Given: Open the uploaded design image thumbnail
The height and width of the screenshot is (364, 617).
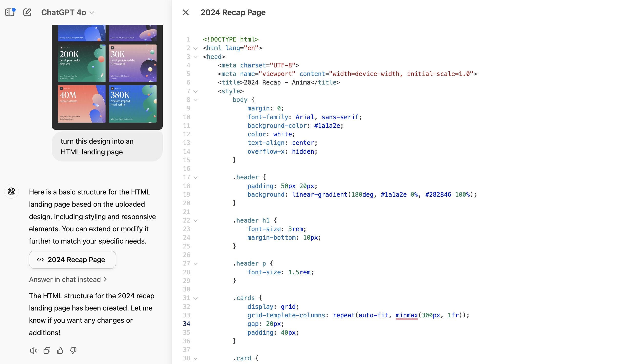Looking at the screenshot, I should coord(107,76).
